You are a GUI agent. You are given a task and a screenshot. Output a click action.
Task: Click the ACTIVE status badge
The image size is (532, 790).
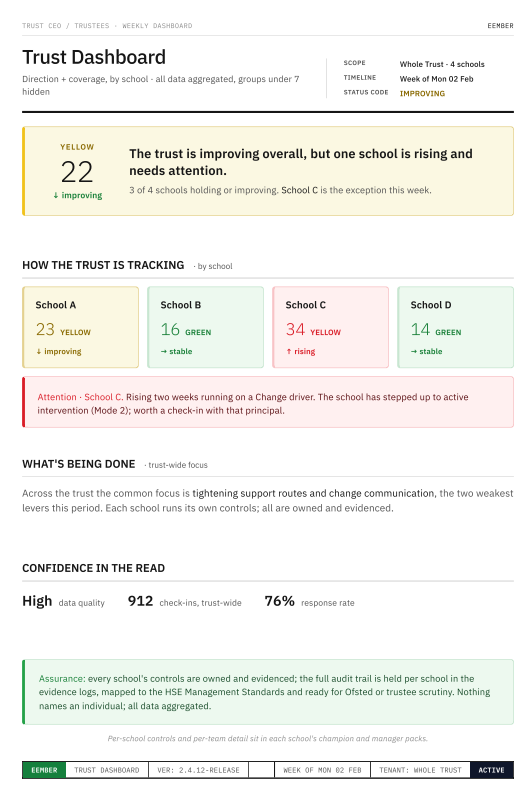click(x=492, y=770)
